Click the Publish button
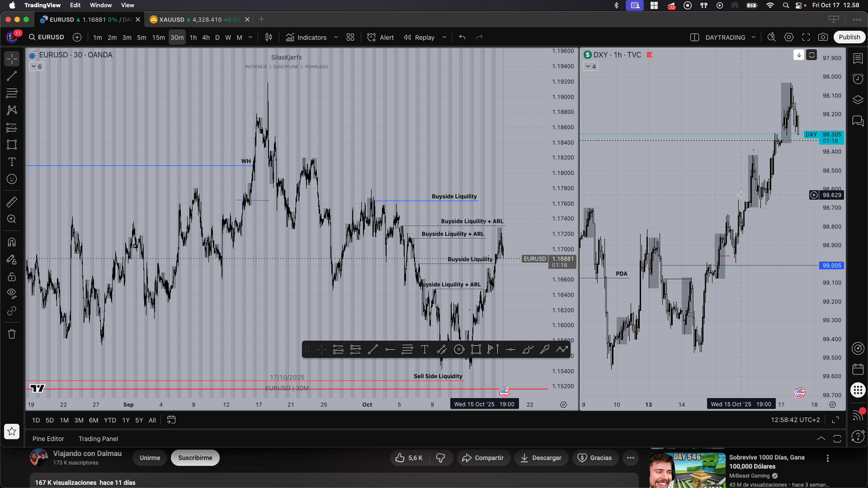Viewport: 868px width, 488px height. [x=849, y=37]
